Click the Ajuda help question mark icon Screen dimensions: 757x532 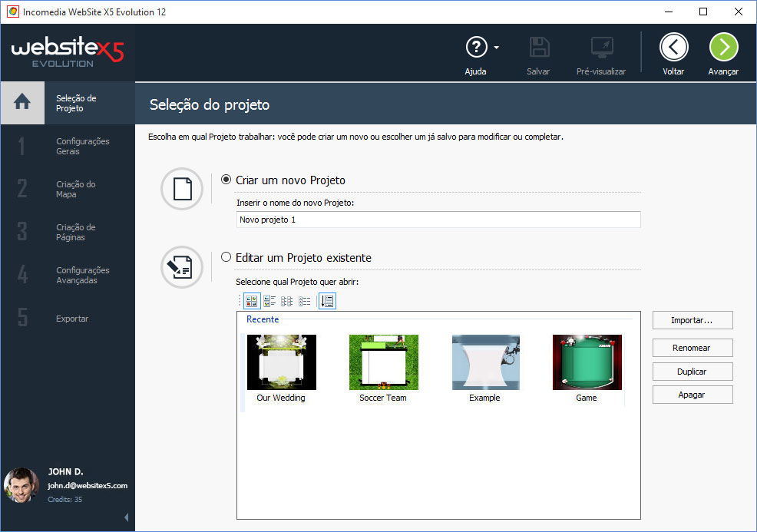coord(476,48)
